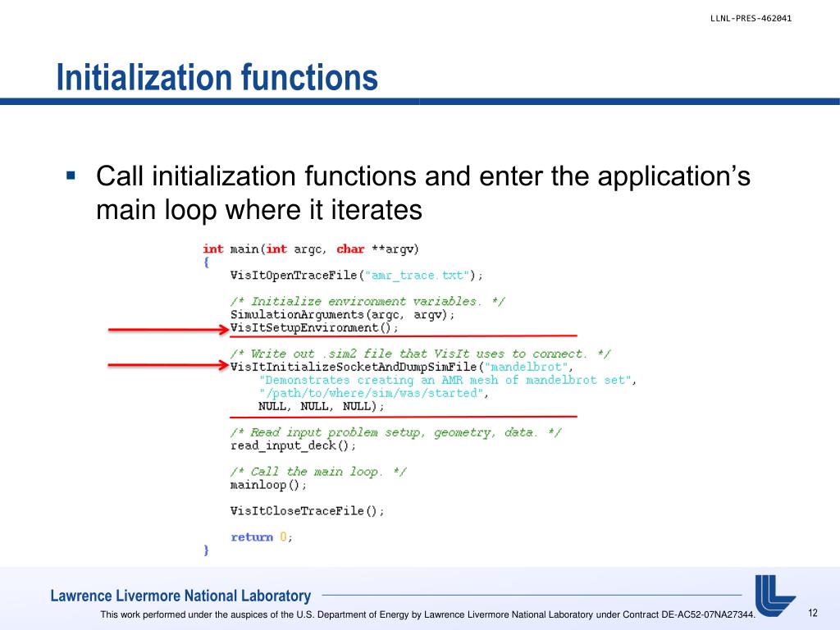Click the VisItInitializeSocketAndDumpSimFile call
The width and height of the screenshot is (840, 630).
tap(402, 367)
